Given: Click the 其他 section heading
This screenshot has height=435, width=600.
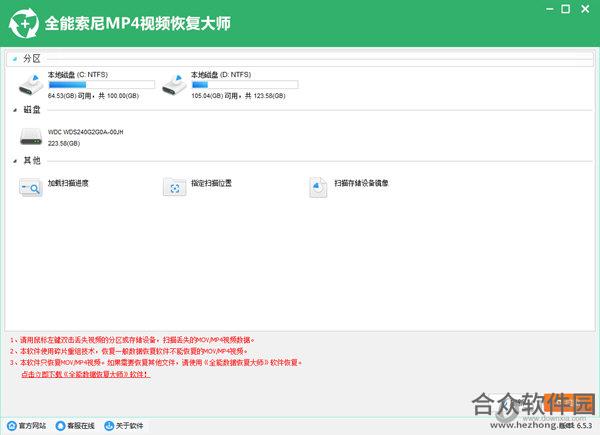Looking at the screenshot, I should [x=32, y=161].
